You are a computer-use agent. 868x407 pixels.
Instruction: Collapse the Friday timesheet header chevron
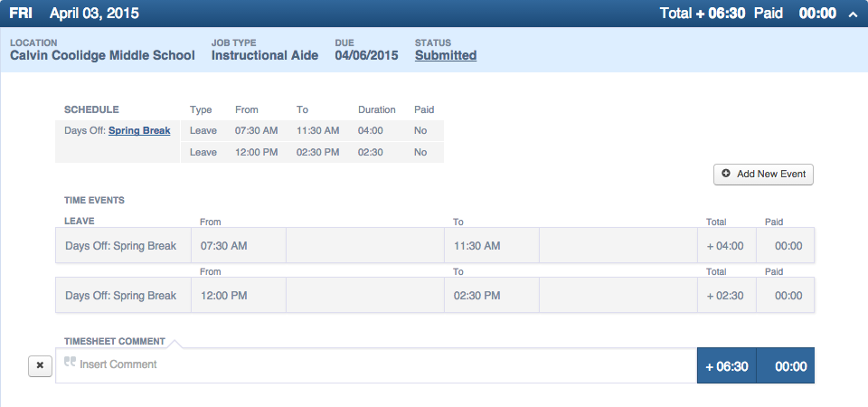click(852, 14)
